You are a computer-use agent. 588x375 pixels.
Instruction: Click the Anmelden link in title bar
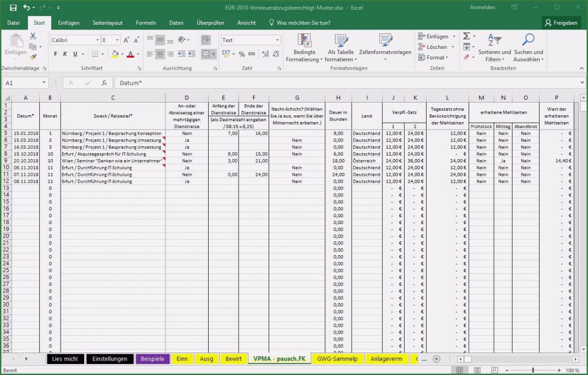[x=482, y=7]
